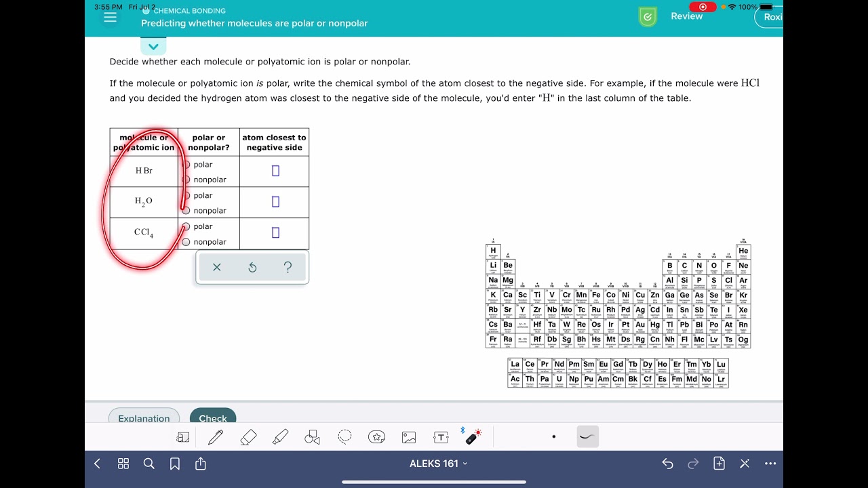Screen dimensions: 868x488
Task: Click the H2O negative-side atom input box
Action: click(275, 201)
